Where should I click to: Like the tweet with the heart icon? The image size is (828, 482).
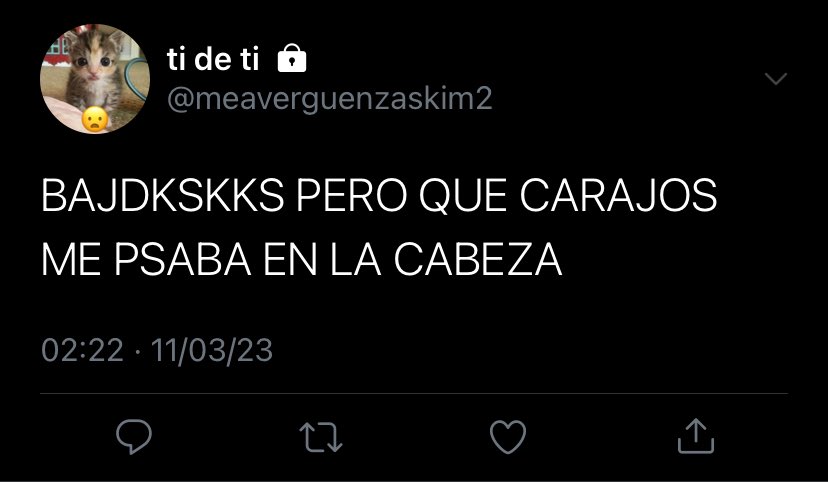(508, 437)
